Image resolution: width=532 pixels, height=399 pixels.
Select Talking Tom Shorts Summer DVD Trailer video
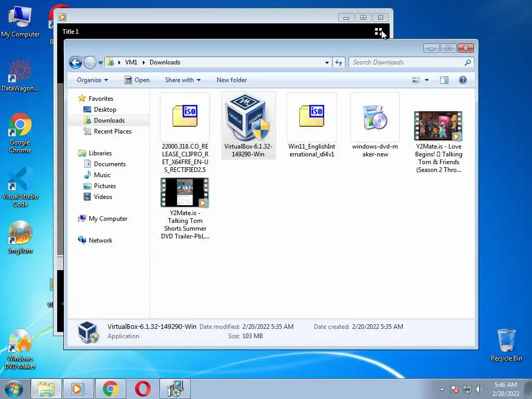point(184,192)
